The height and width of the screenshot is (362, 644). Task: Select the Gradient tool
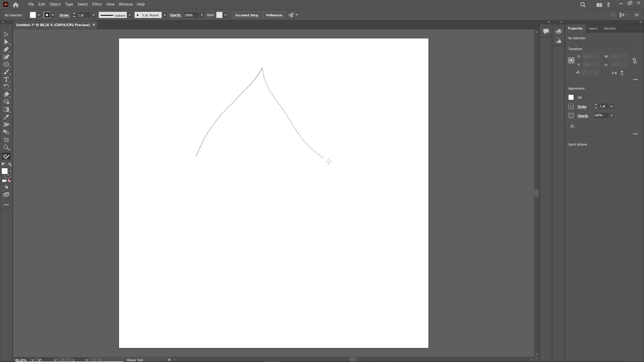(6, 110)
